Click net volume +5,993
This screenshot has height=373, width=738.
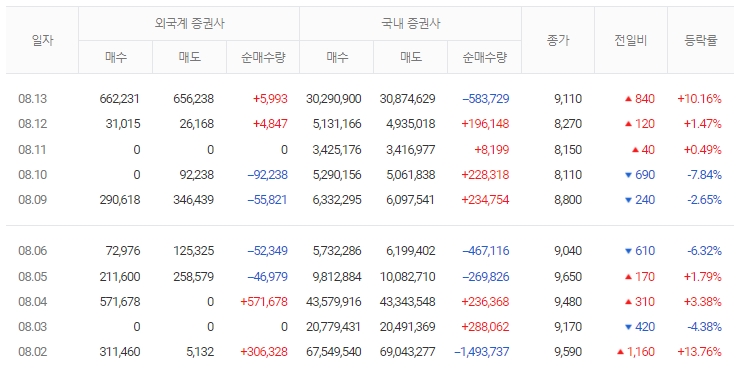(270, 99)
